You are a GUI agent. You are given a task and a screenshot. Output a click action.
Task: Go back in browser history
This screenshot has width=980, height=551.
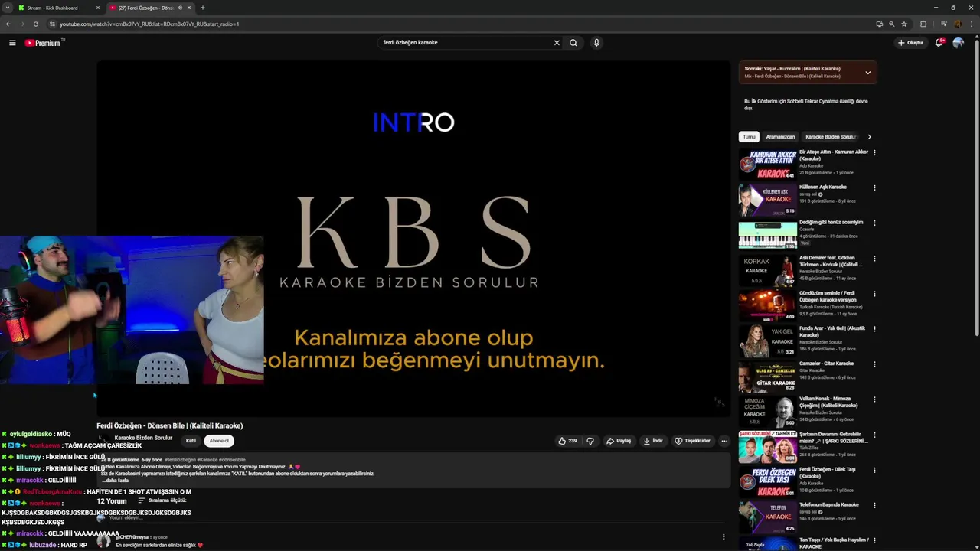[8, 24]
